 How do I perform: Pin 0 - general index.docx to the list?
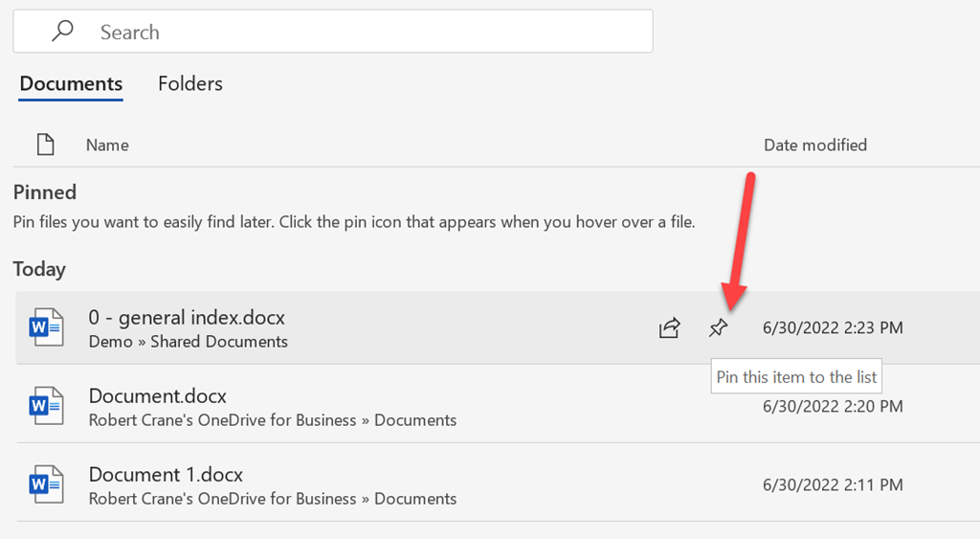coord(718,328)
